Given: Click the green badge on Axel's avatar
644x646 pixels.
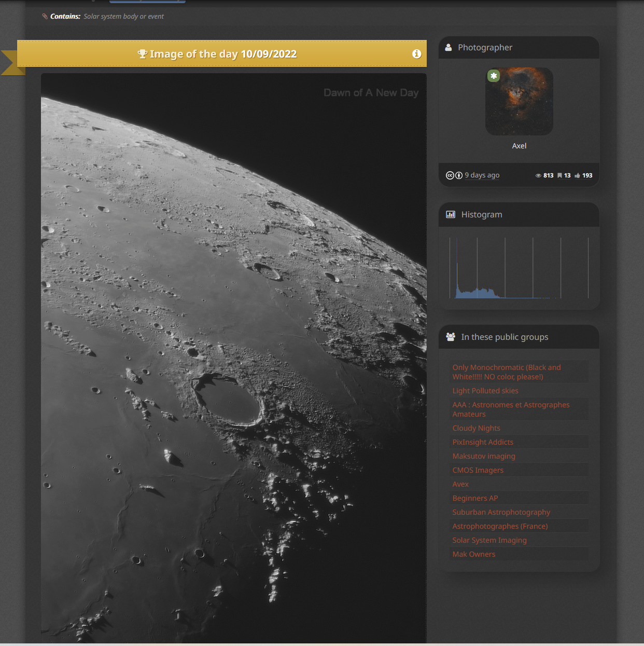Looking at the screenshot, I should point(494,76).
